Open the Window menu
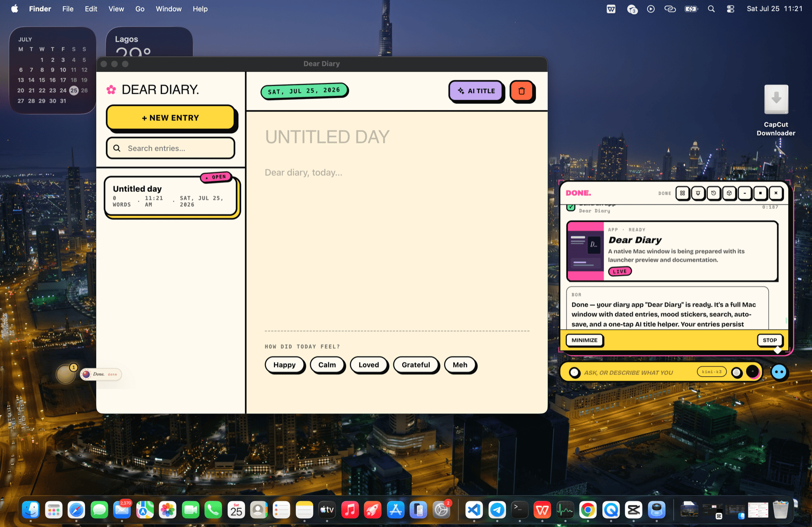812x527 pixels. pos(169,9)
